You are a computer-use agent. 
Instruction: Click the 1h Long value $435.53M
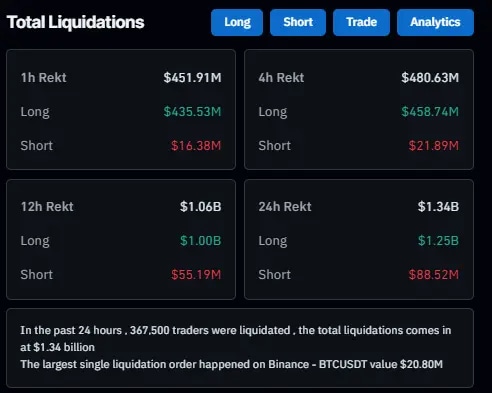(x=192, y=112)
